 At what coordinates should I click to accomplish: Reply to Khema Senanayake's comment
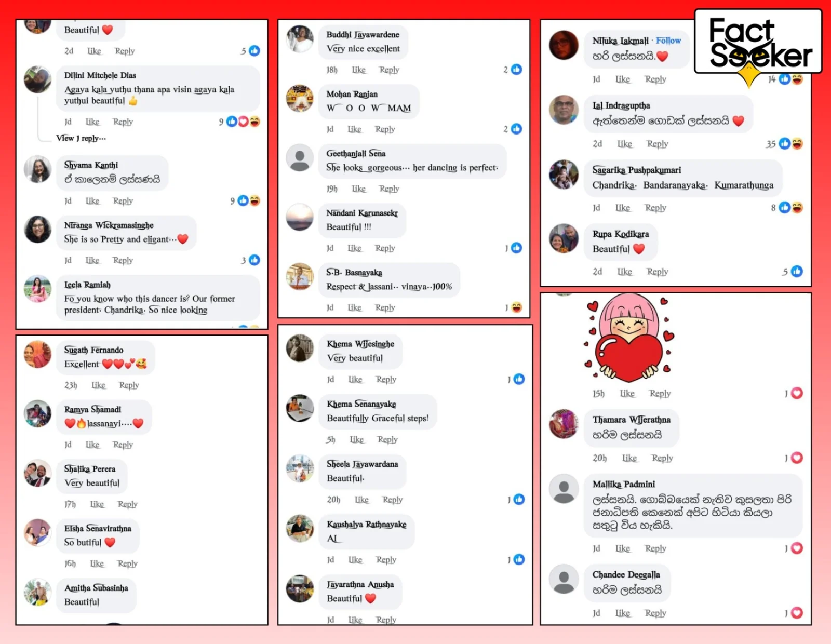(387, 439)
